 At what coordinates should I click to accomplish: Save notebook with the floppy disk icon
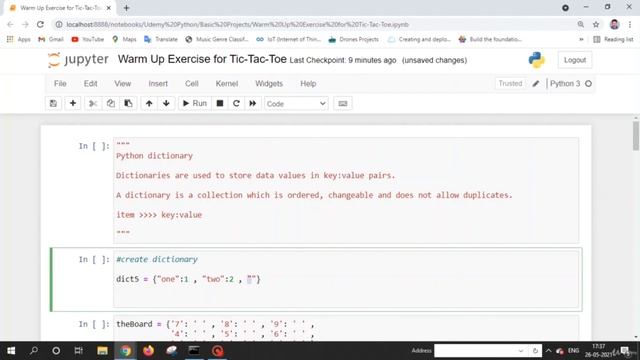tap(53, 104)
